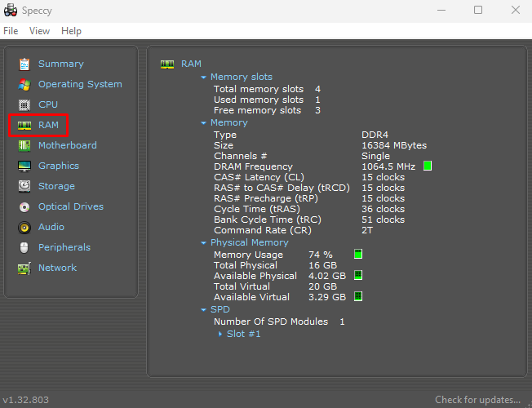Switch to the Graphics section
532x408 pixels.
click(x=59, y=166)
